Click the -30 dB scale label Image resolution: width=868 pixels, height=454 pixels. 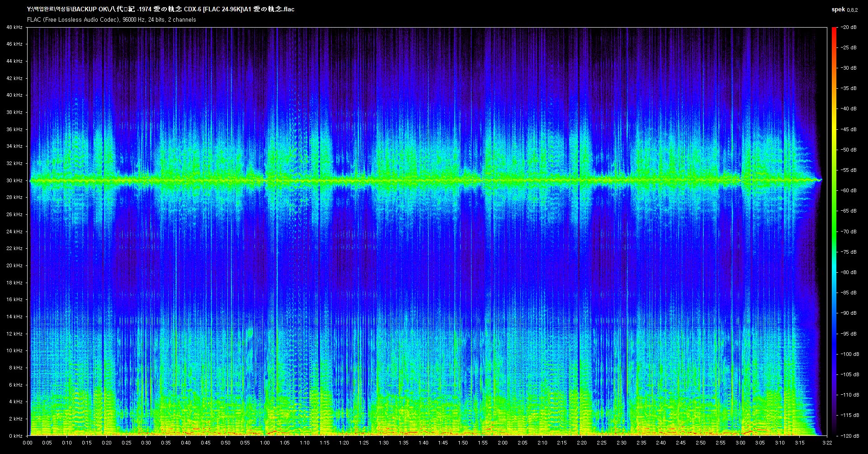point(849,68)
